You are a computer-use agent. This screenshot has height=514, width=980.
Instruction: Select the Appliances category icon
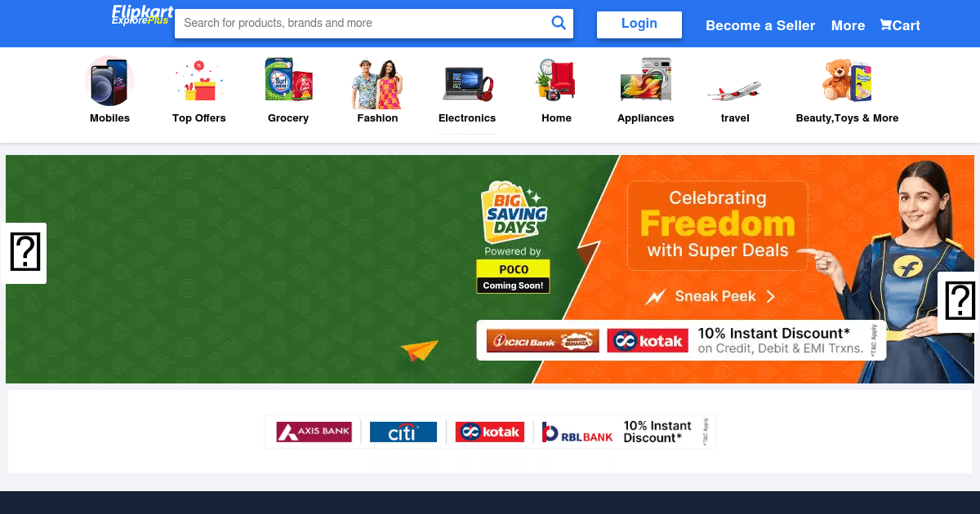[x=646, y=80]
